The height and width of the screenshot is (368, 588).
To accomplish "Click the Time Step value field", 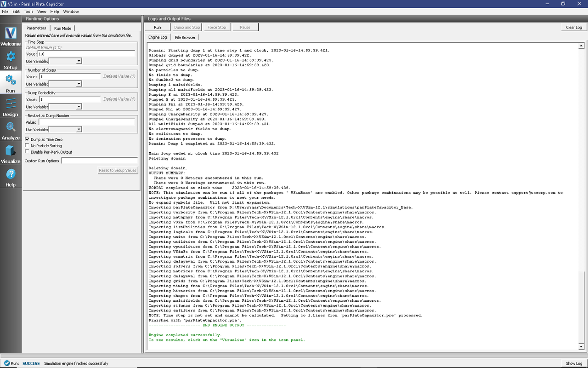I will coord(87,54).
